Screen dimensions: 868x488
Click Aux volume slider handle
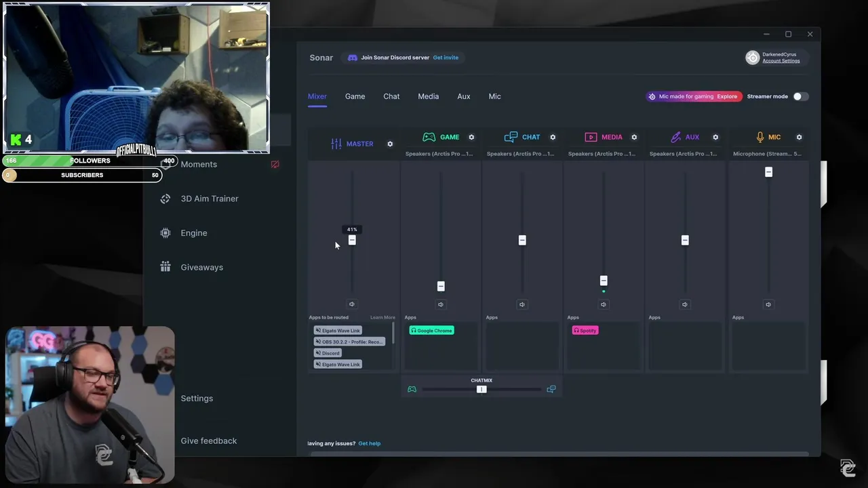(685, 240)
